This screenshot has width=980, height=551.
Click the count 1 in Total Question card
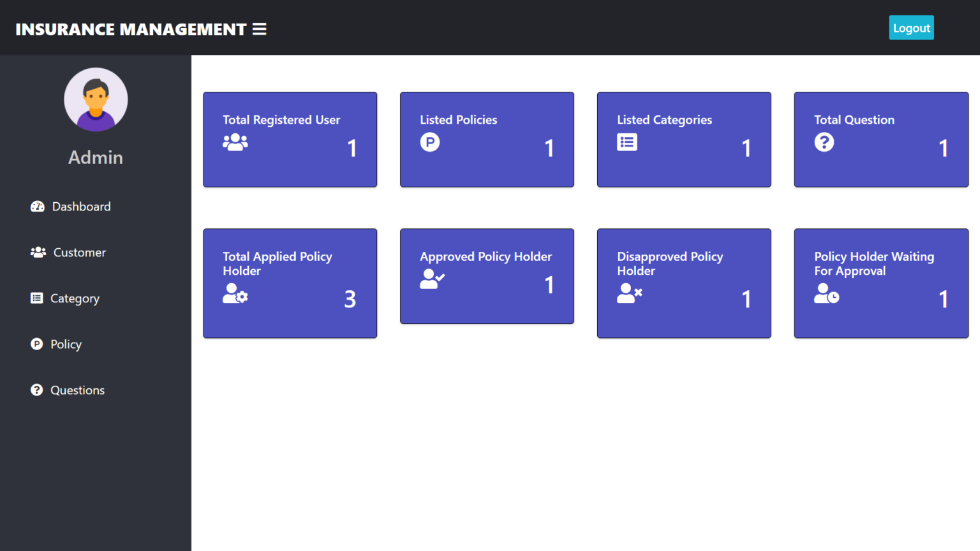tap(943, 148)
